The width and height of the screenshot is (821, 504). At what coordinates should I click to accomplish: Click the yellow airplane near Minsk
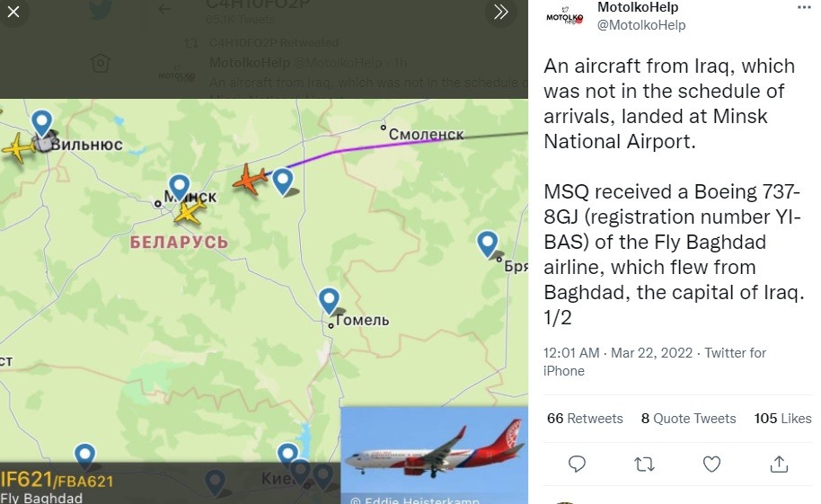190,212
